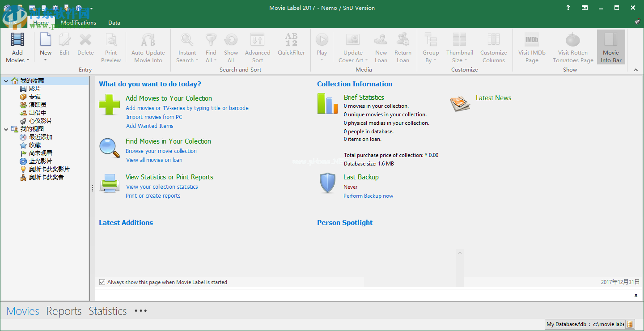The image size is (644, 331).
Task: Select 奥斯卡获奖影片 view
Action: [49, 170]
